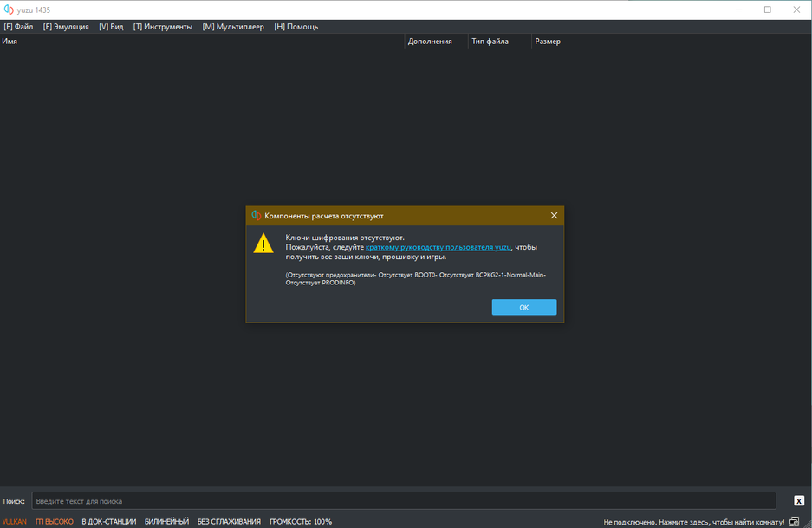Screen dimensions: 812x528
Task: Open the Инструменты menu
Action: pyautogui.click(x=163, y=27)
